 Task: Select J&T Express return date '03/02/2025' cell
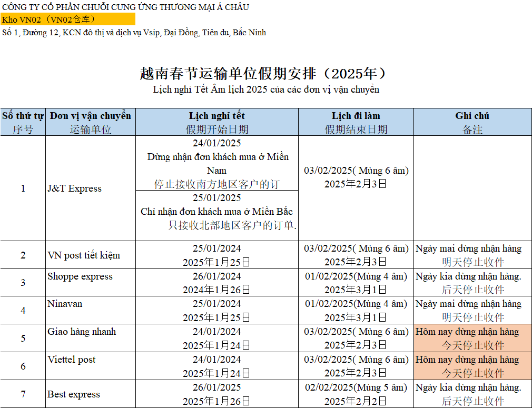356,188
